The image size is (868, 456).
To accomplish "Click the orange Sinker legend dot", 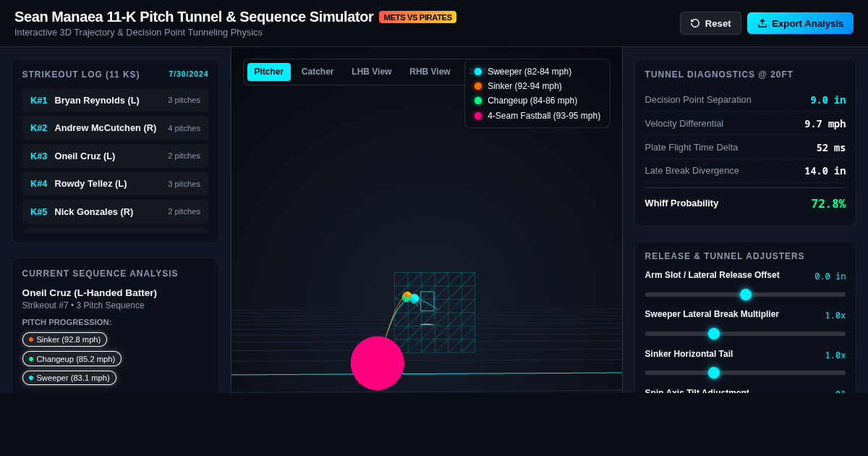I will [478, 86].
